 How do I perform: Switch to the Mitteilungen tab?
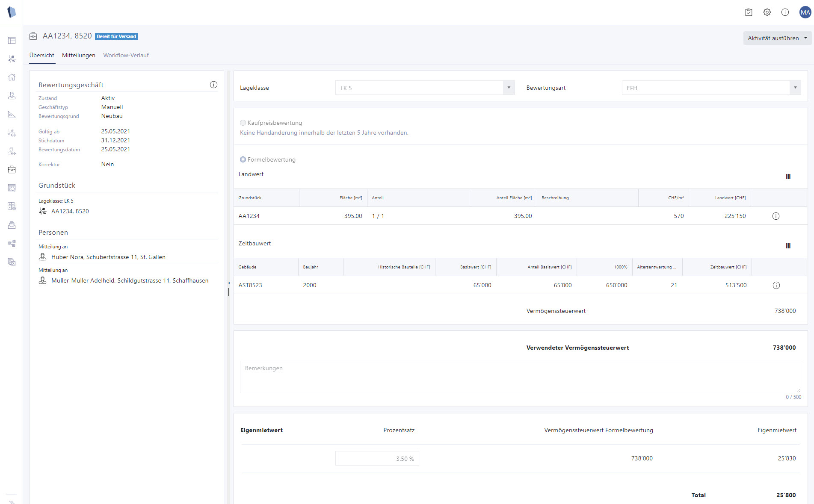(x=79, y=56)
